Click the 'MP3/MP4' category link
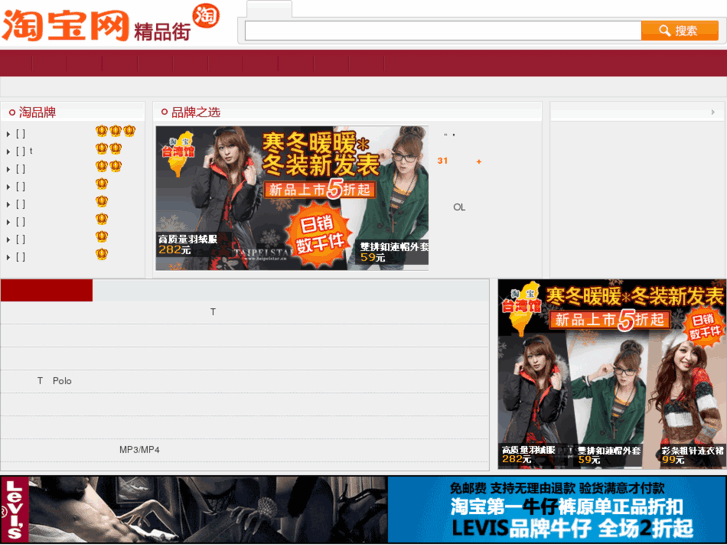Image resolution: width=727 pixels, height=545 pixels. (140, 450)
